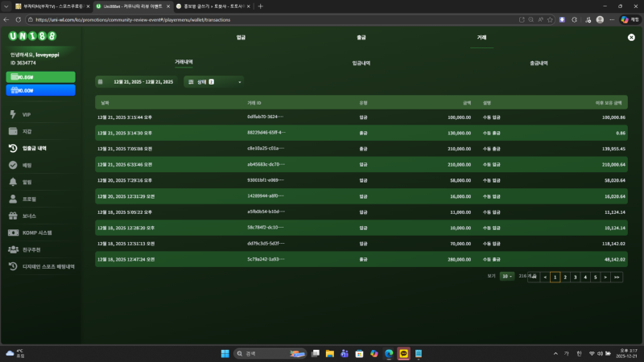Click the 프로필 person icon
Screen dimensions: 644x362
pyautogui.click(x=13, y=199)
